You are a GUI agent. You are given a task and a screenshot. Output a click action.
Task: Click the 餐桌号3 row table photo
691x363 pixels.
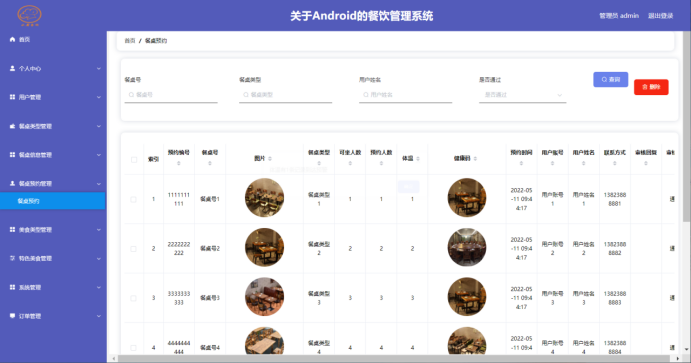264,296
